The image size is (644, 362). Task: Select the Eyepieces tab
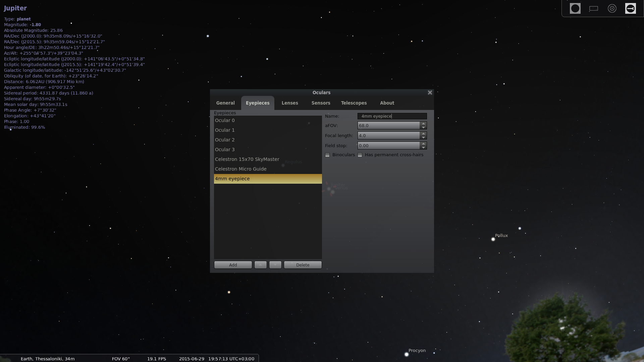click(258, 103)
